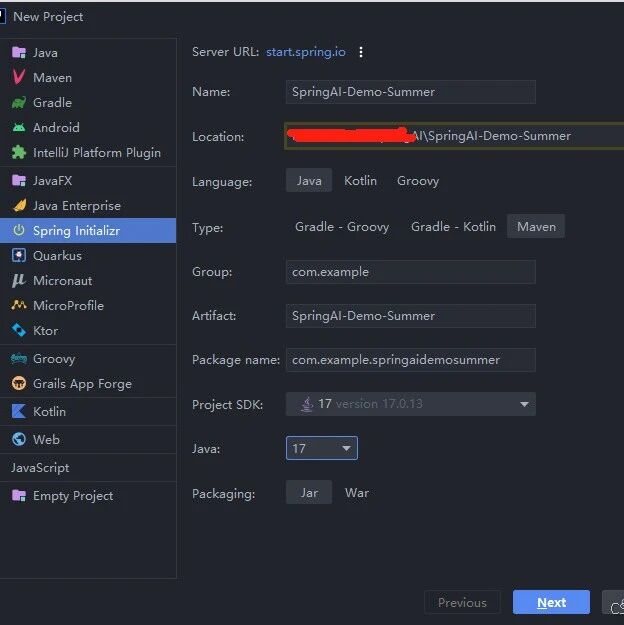
Task: Choose Maven build type
Action: pos(536,227)
